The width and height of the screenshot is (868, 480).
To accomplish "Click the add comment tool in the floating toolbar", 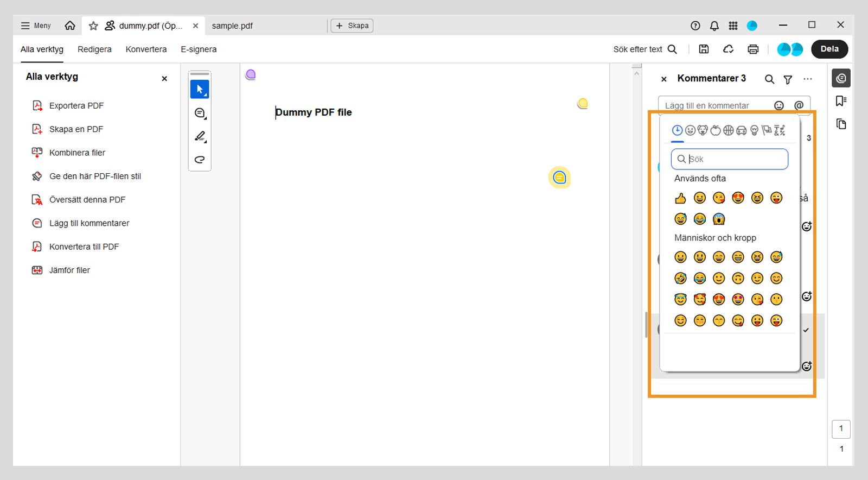I will point(200,113).
